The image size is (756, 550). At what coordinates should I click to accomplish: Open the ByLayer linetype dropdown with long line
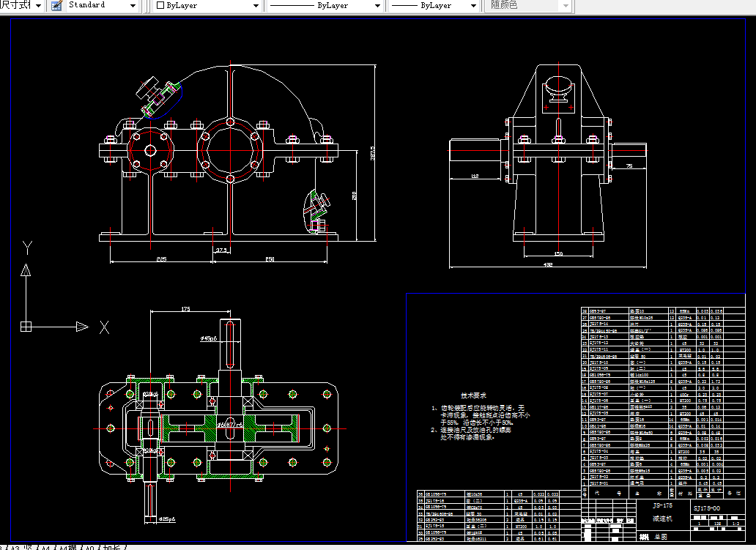[x=377, y=6]
